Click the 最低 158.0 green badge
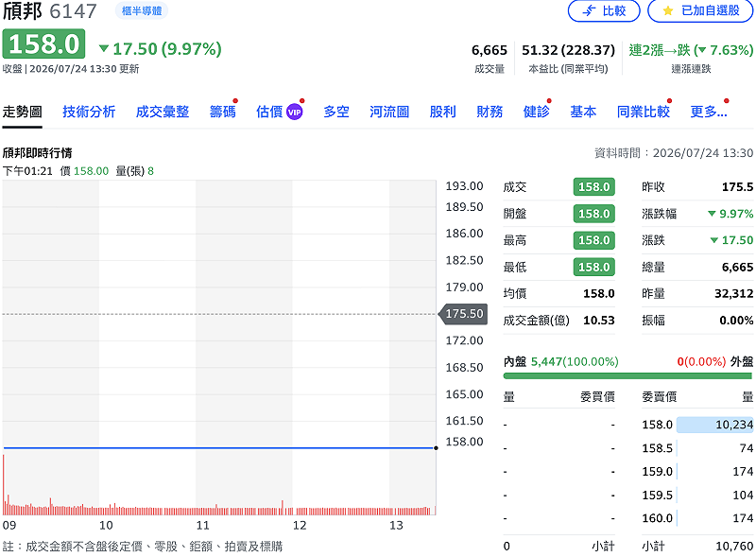The width and height of the screenshot is (756, 557). point(594,267)
